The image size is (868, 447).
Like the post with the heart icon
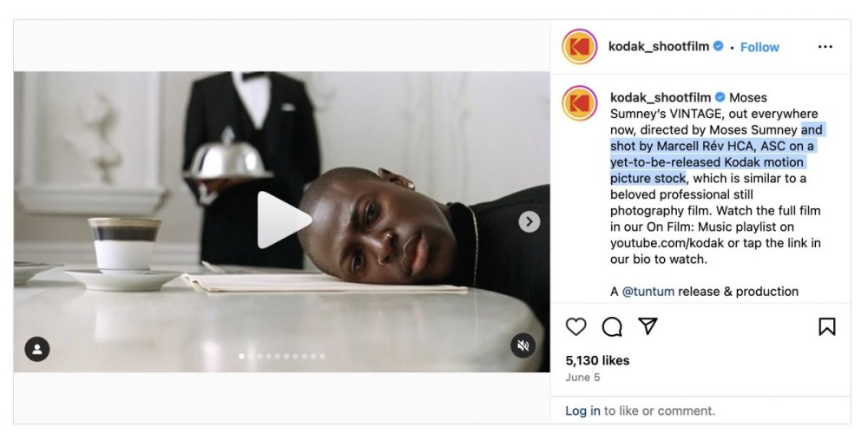575,327
